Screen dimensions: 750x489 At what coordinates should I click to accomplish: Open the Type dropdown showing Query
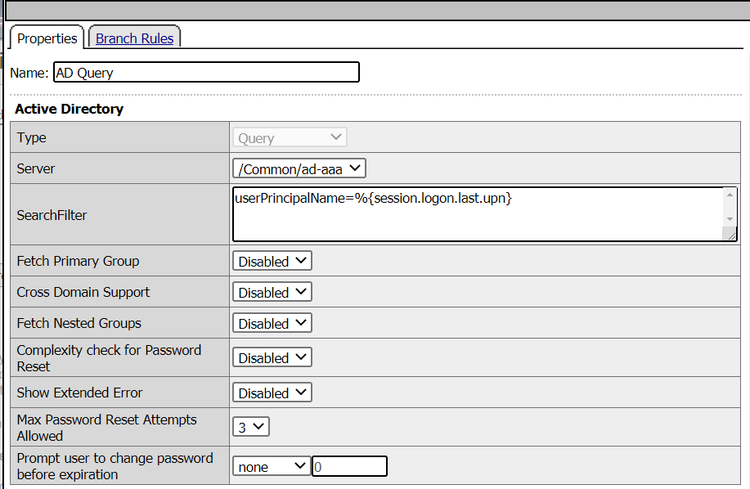click(x=290, y=138)
